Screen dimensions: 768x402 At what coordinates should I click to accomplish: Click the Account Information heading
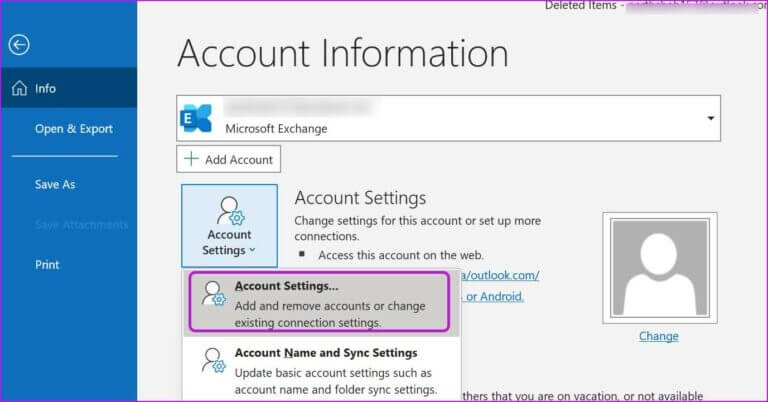pyautogui.click(x=343, y=53)
